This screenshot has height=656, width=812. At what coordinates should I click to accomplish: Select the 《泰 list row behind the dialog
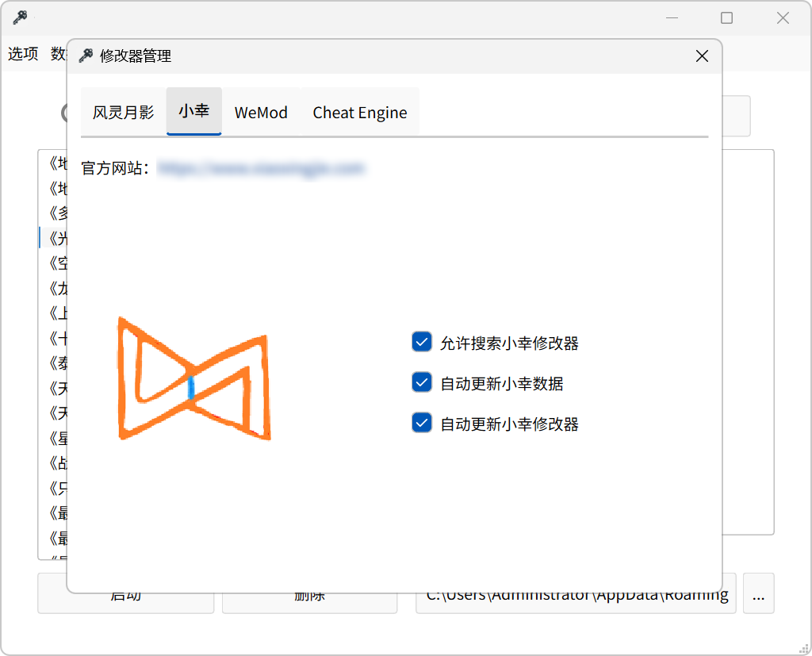(x=53, y=363)
